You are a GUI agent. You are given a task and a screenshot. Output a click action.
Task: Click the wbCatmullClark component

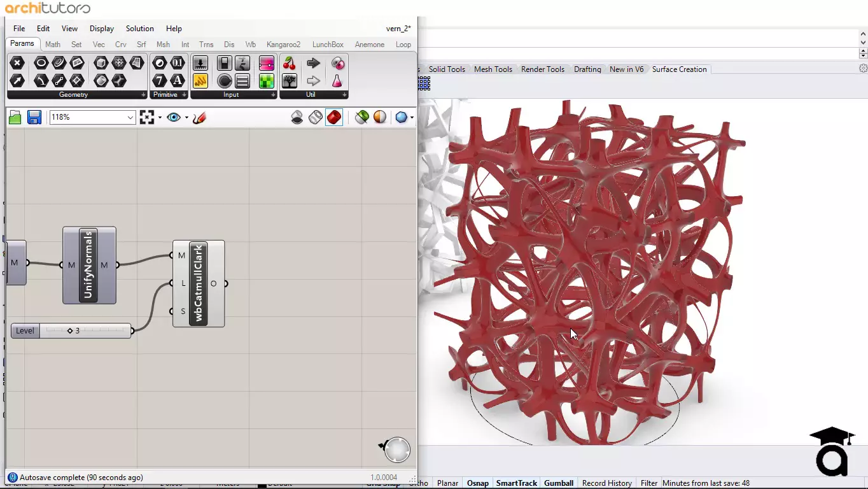pos(199,283)
